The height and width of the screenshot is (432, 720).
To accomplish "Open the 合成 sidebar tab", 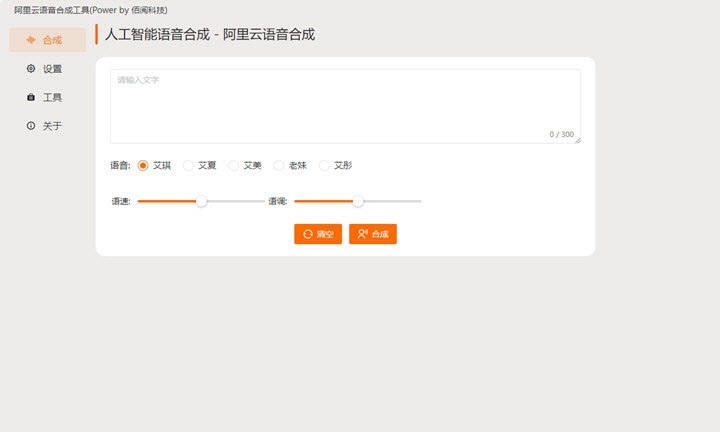I will 47,40.
